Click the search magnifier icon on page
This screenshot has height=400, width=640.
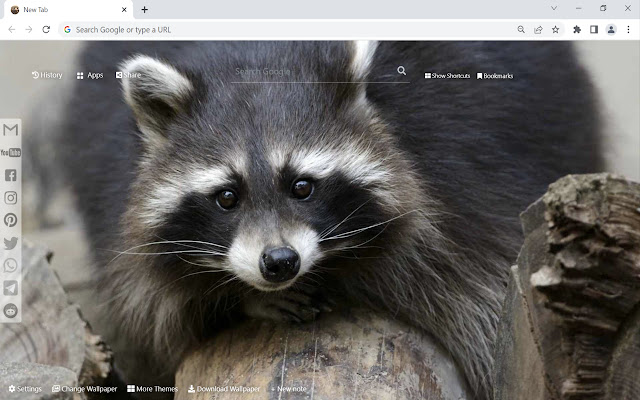coord(401,71)
